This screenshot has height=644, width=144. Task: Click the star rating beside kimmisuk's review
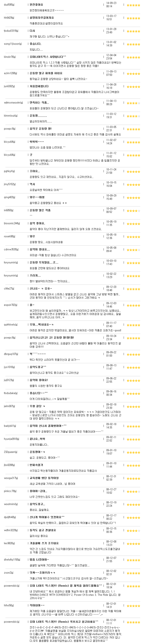[x=133, y=116]
